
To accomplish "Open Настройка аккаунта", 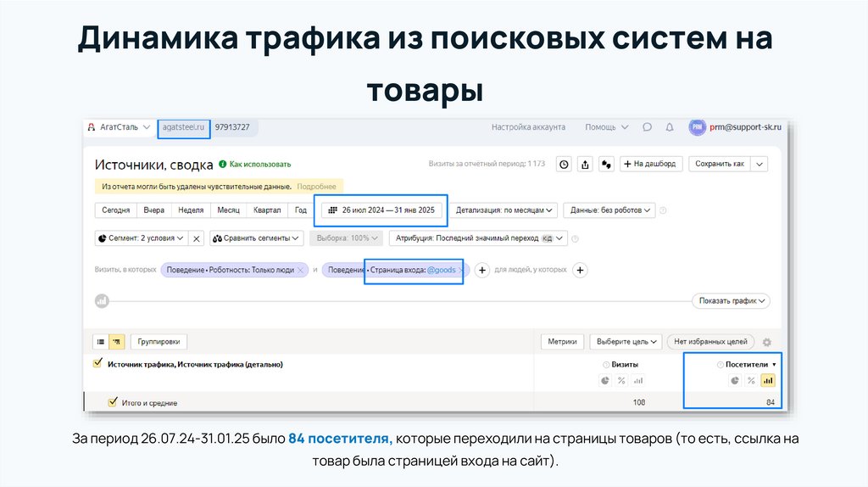I will click(x=529, y=127).
